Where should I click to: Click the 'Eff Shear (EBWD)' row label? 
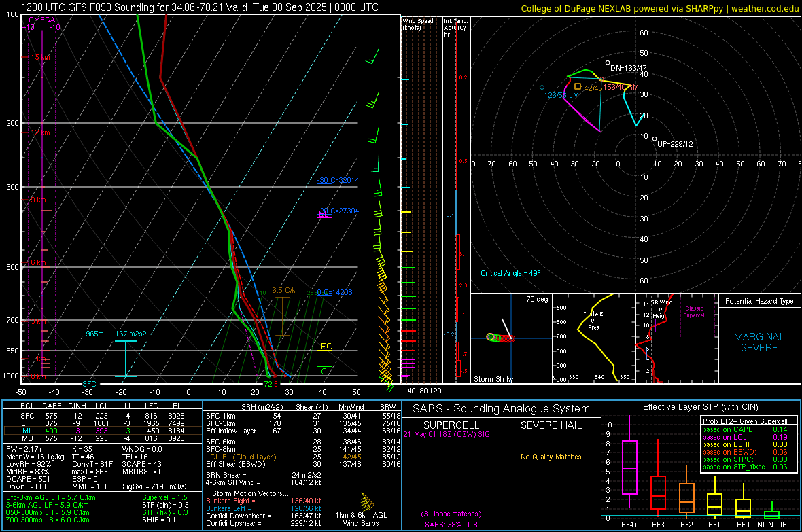(236, 465)
